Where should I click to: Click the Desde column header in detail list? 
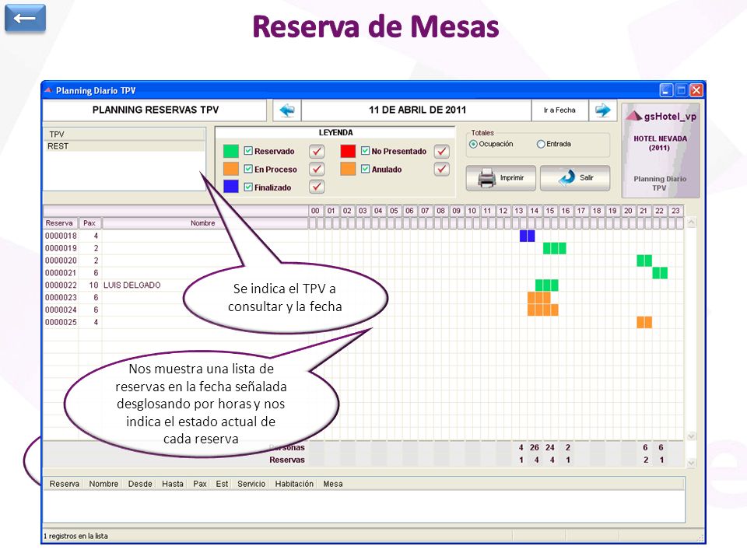(140, 484)
